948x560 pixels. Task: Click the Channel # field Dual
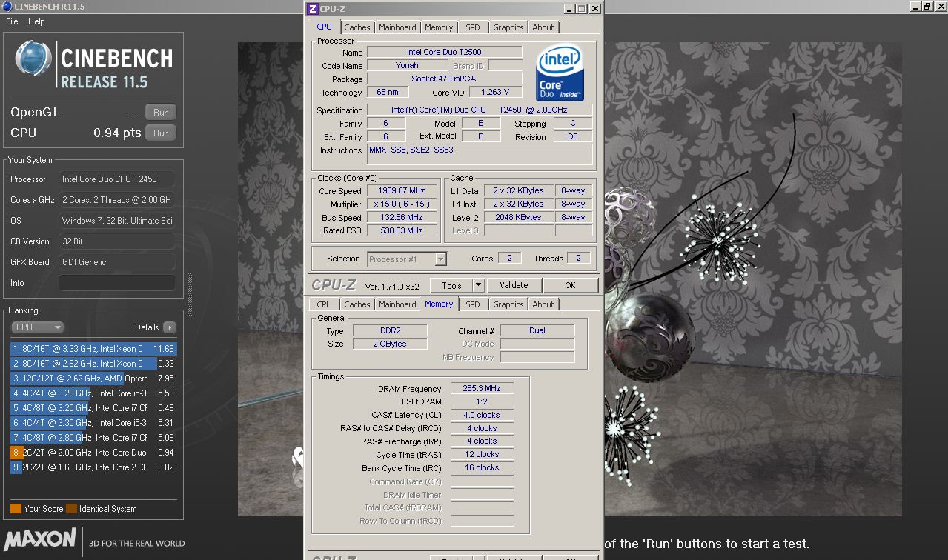click(537, 331)
